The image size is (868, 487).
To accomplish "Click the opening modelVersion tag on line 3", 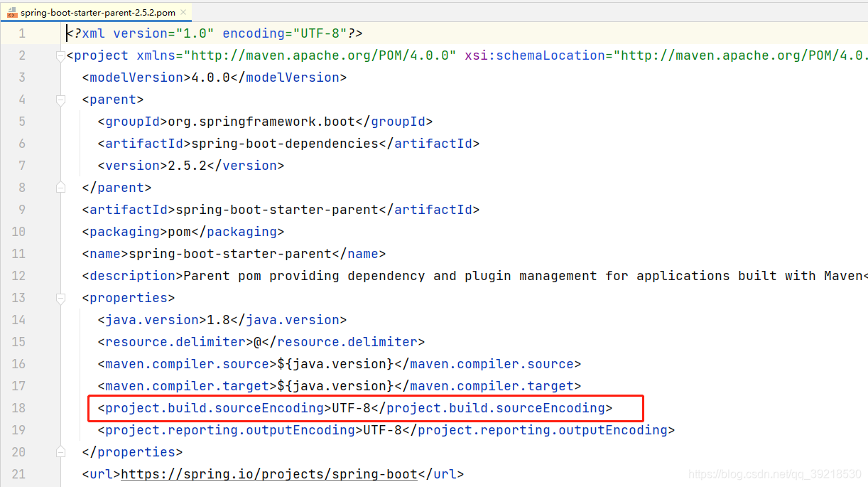I will 136,78.
